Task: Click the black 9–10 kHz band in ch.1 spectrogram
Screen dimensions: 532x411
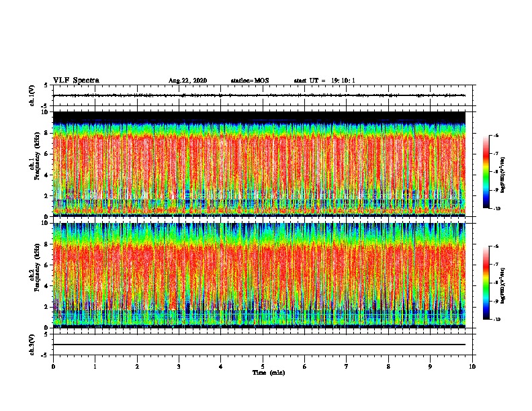Action: (x=259, y=116)
